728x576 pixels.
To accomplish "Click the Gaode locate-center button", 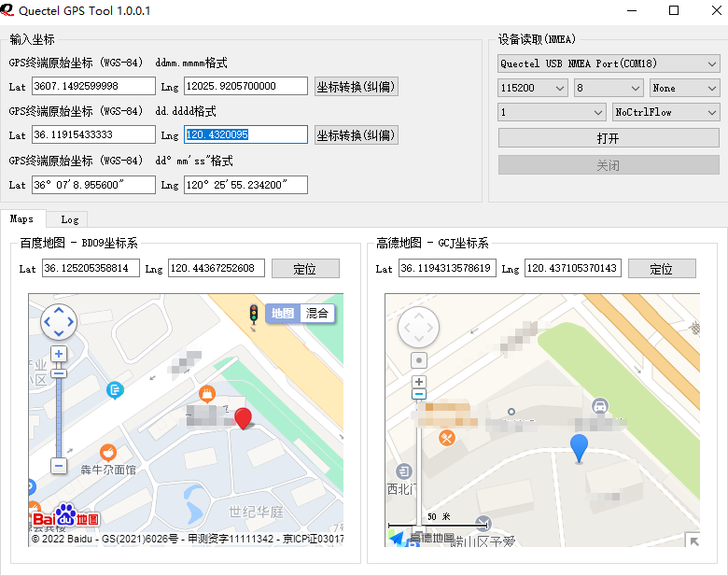I will pyautogui.click(x=419, y=360).
